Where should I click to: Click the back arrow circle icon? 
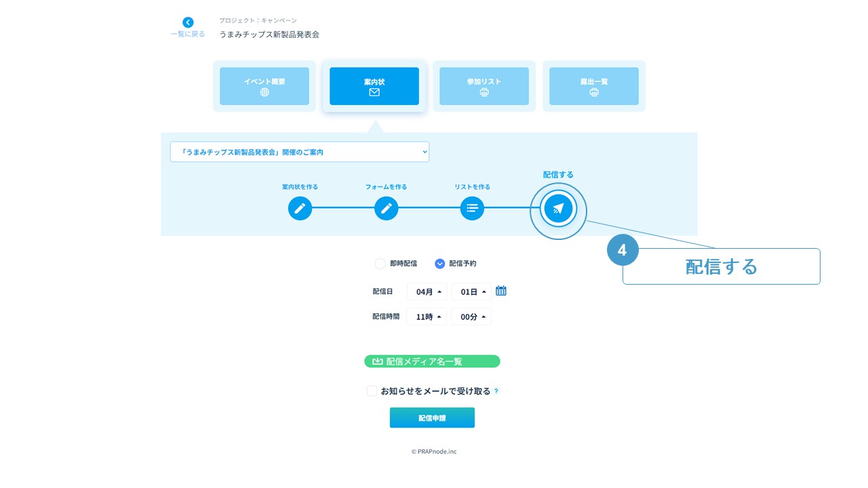click(188, 22)
